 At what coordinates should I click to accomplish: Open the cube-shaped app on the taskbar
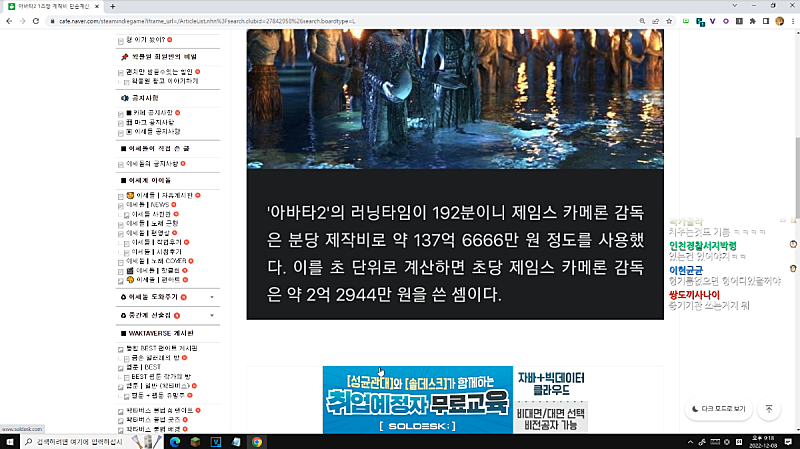pos(195,442)
